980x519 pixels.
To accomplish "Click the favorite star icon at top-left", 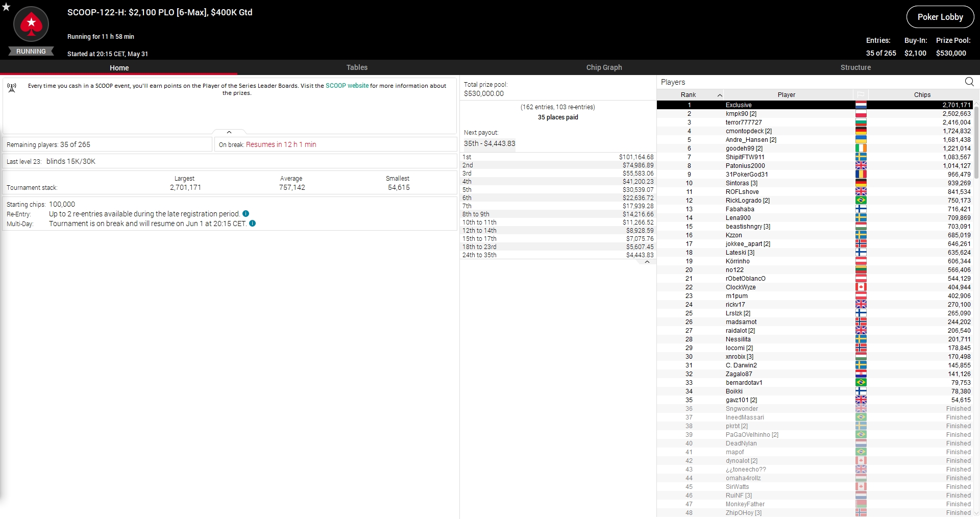I will tap(6, 7).
